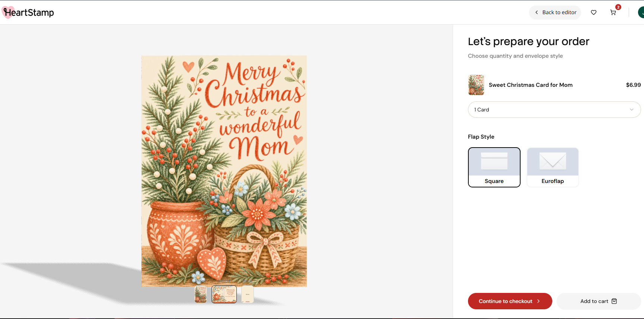Select the Euroflap flap style

coord(553,167)
